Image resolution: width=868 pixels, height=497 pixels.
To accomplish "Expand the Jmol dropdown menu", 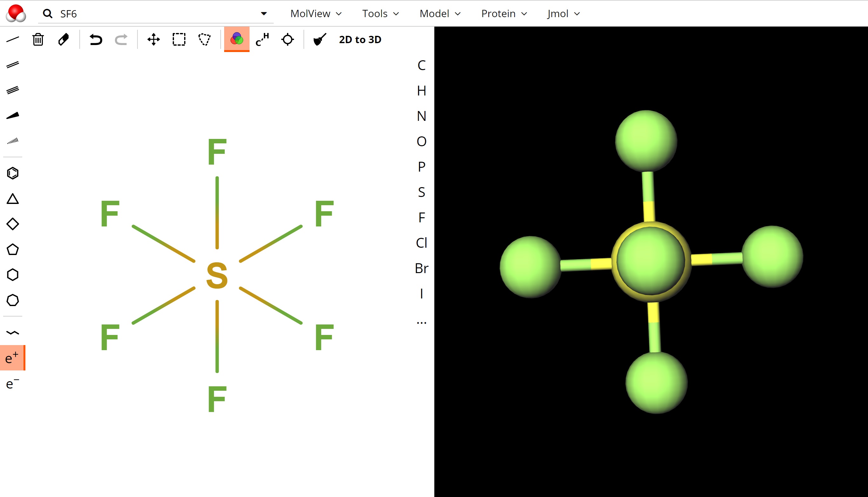I will pyautogui.click(x=563, y=14).
